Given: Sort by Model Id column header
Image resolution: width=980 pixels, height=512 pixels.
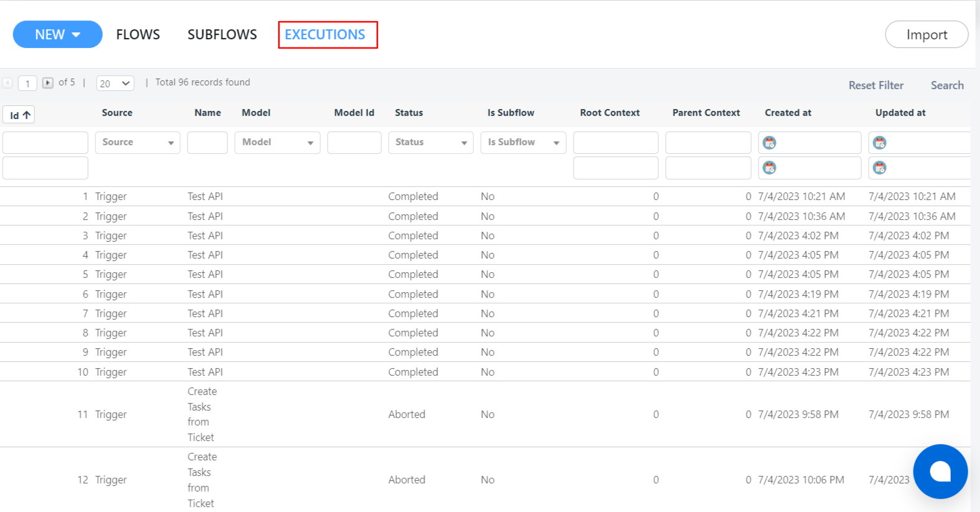Looking at the screenshot, I should [x=354, y=113].
